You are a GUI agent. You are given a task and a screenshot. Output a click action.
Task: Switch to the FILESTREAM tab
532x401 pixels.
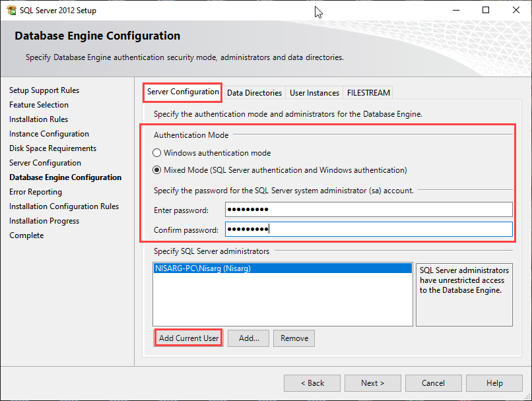pos(368,93)
